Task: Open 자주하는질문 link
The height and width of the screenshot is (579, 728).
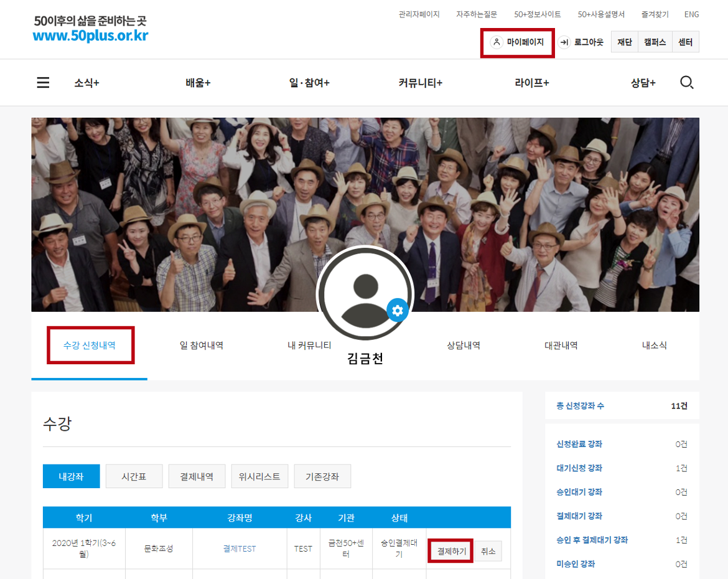Action: [x=477, y=14]
